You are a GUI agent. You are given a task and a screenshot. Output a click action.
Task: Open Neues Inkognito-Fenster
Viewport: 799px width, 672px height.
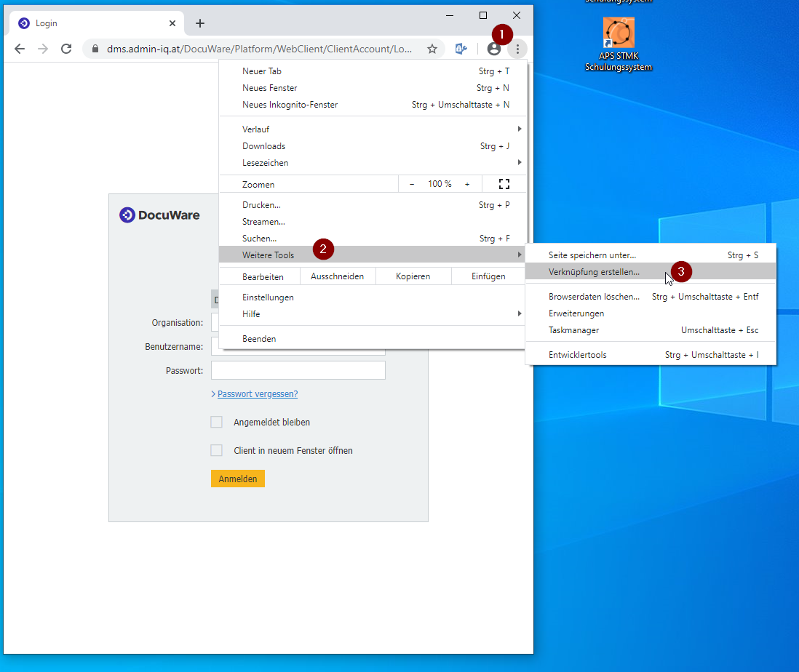[x=372, y=105]
